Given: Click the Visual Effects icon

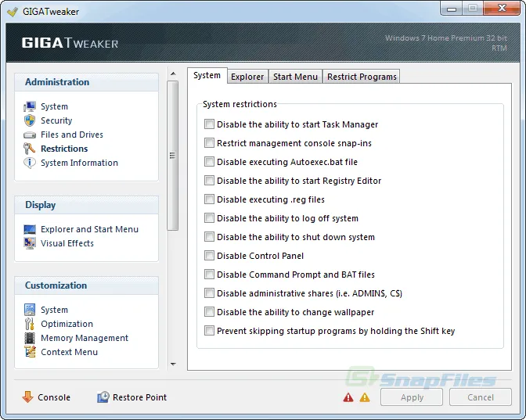Looking at the screenshot, I should pyautogui.click(x=30, y=243).
